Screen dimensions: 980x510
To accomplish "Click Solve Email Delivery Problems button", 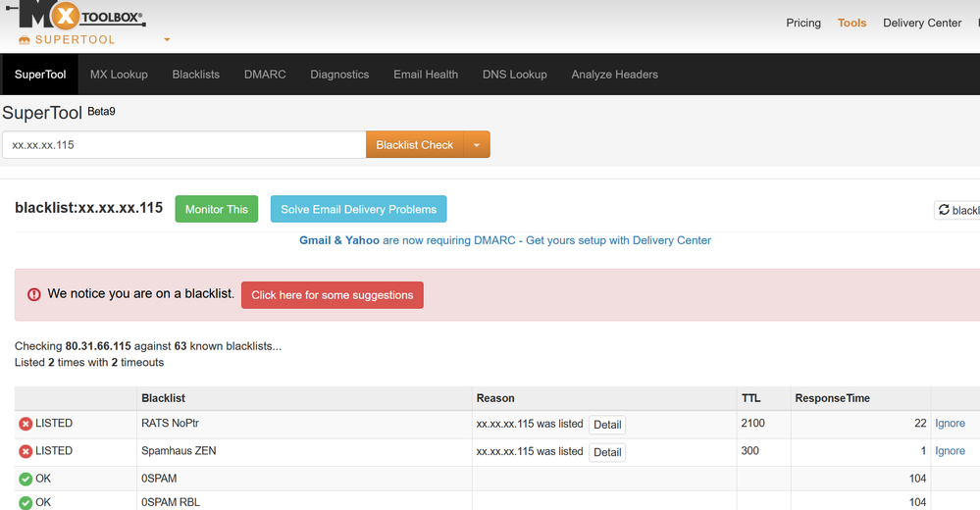I will pos(358,209).
